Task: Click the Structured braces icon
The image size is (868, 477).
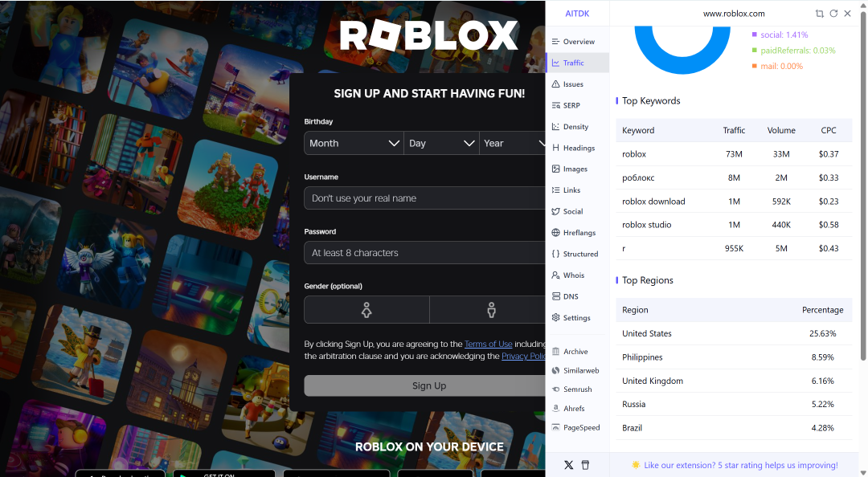Action: pyautogui.click(x=556, y=254)
